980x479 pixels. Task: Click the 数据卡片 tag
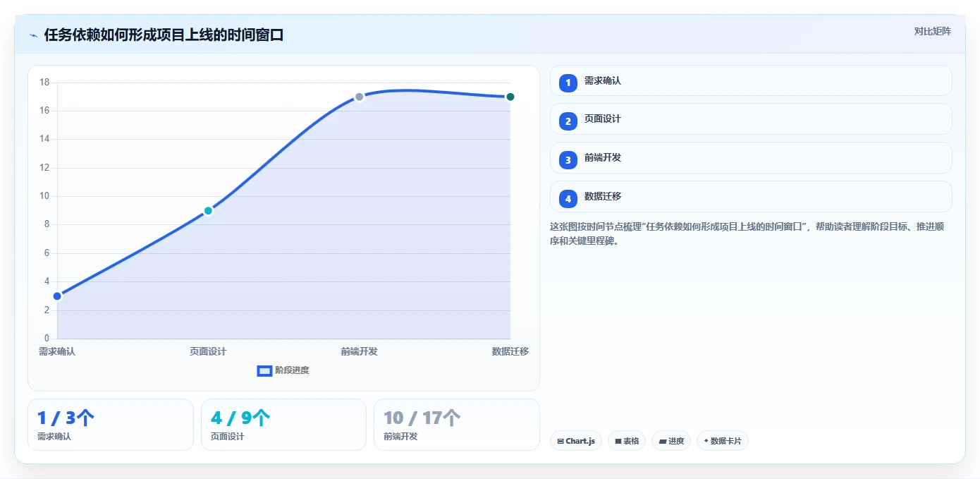[723, 441]
